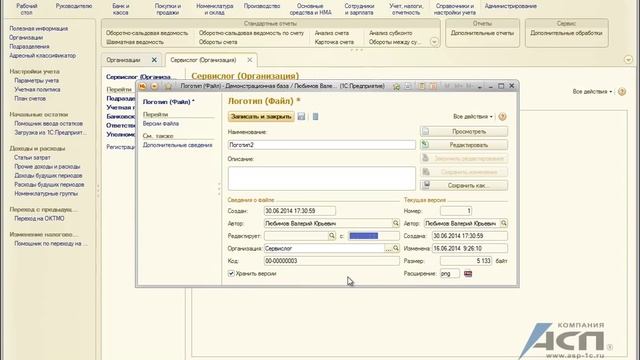The image size is (640, 360).
Task: Toggle the Хранить версии checkbox
Action: (231, 273)
